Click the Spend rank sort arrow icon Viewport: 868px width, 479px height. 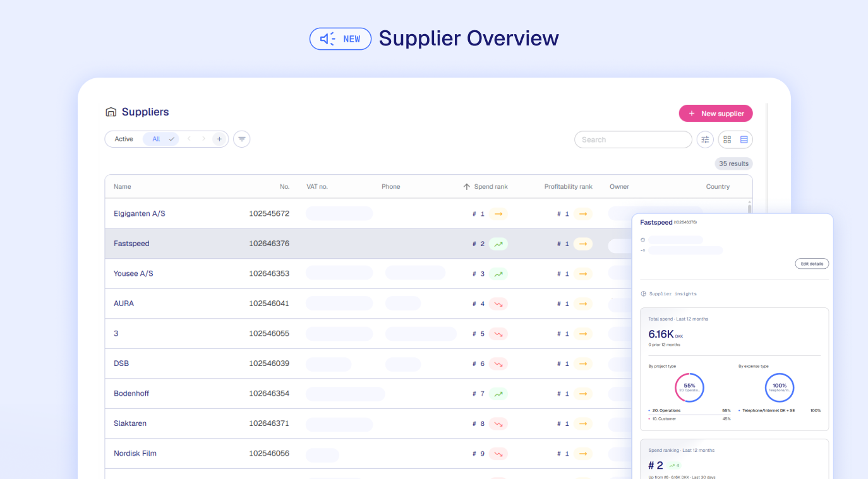click(467, 187)
